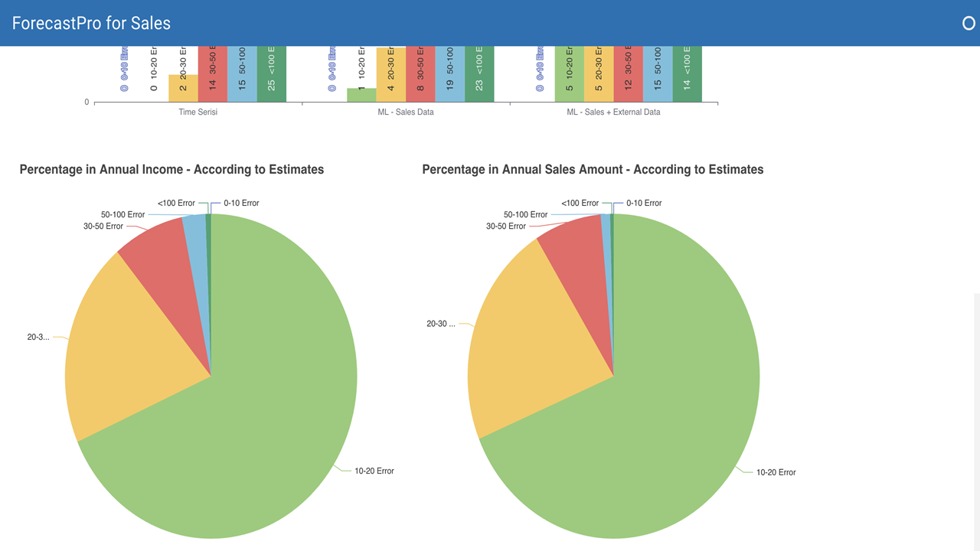Click the vertical page scrollbar at right edge
This screenshot has height=551, width=980.
[x=976, y=421]
